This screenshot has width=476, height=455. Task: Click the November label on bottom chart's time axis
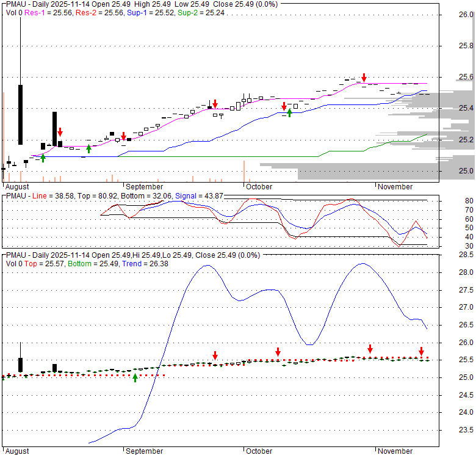(395, 451)
